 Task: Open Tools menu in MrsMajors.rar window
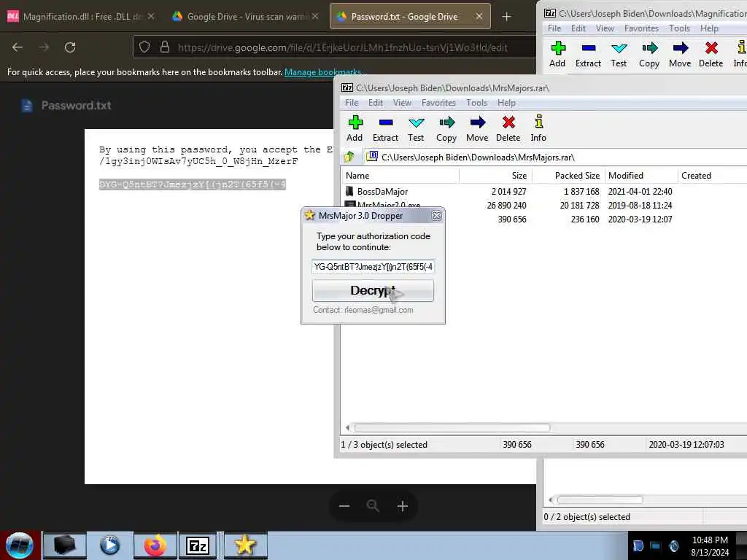click(x=477, y=103)
